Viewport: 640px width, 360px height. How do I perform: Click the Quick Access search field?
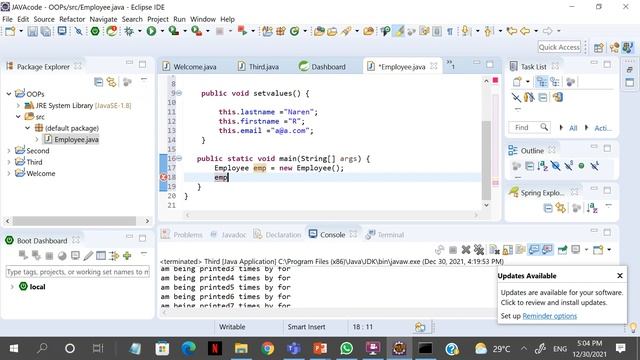559,47
